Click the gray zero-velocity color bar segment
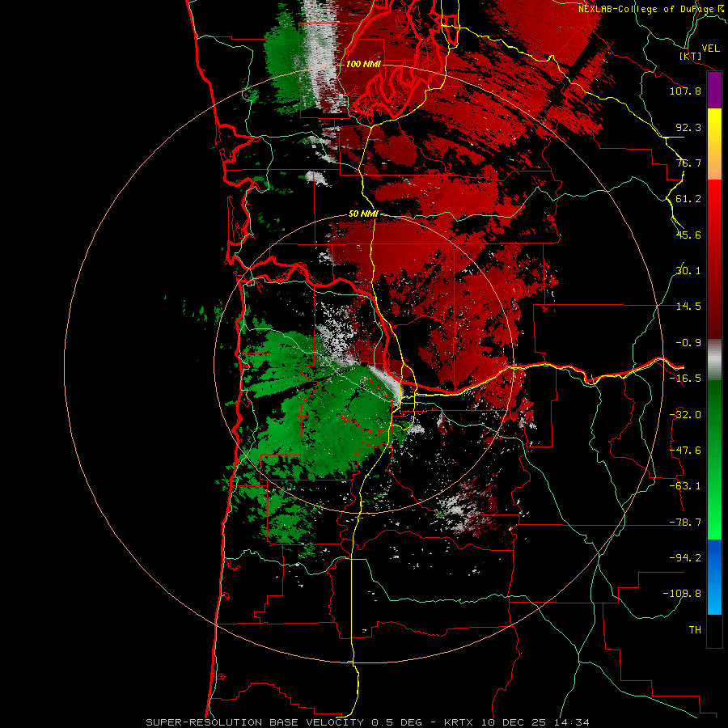Viewport: 728px width, 728px height. (714, 360)
